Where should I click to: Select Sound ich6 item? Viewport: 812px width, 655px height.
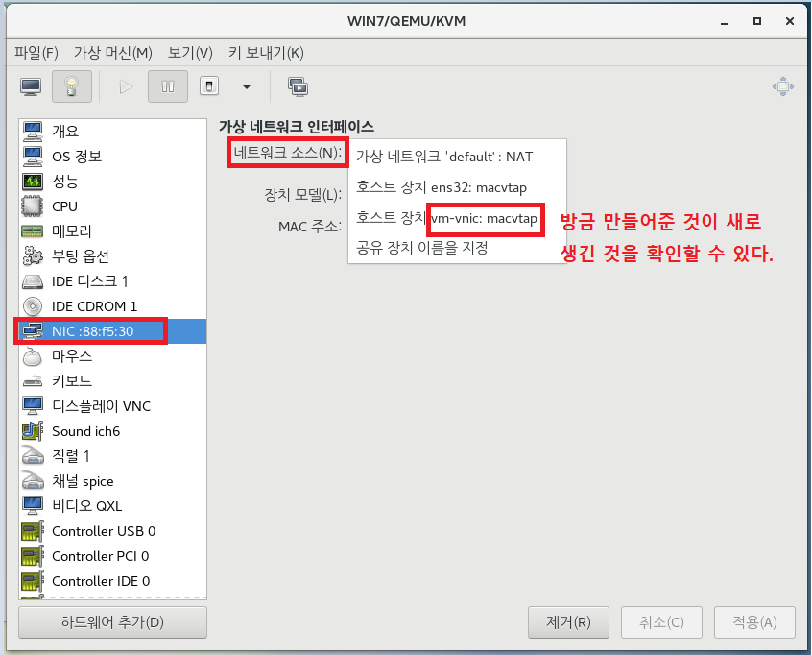tap(113, 431)
